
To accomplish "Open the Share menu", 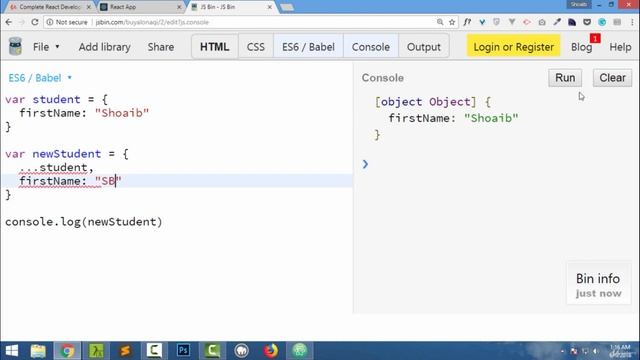I will [x=161, y=47].
